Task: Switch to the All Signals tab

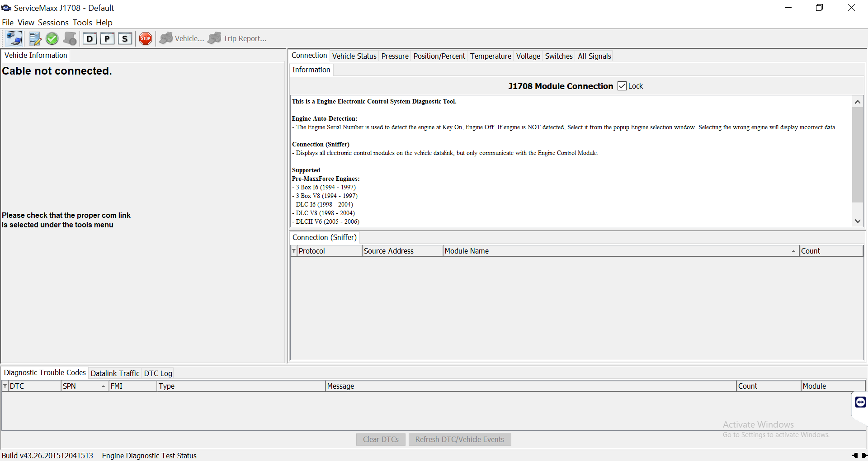Action: tap(594, 56)
